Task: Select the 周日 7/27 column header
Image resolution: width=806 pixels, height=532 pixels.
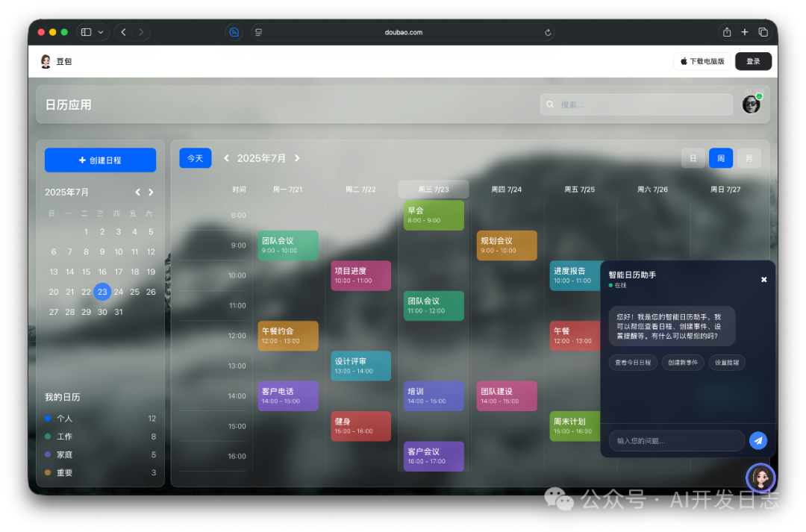Action: click(x=725, y=190)
